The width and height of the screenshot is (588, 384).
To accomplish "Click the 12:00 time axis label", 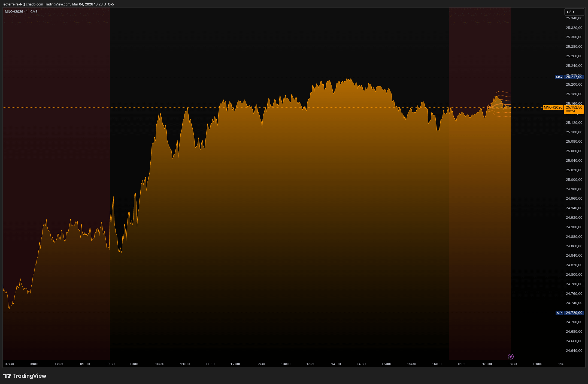I will click(x=235, y=364).
